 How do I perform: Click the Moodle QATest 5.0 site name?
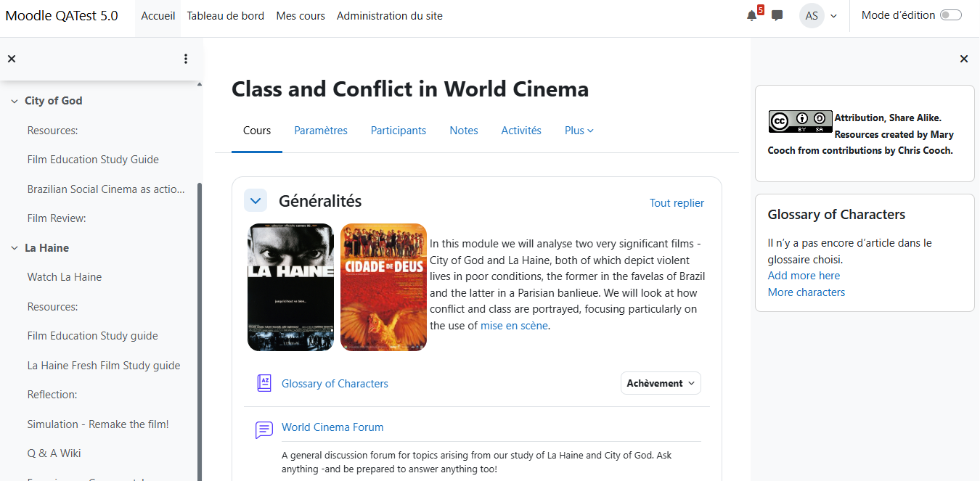(x=62, y=16)
